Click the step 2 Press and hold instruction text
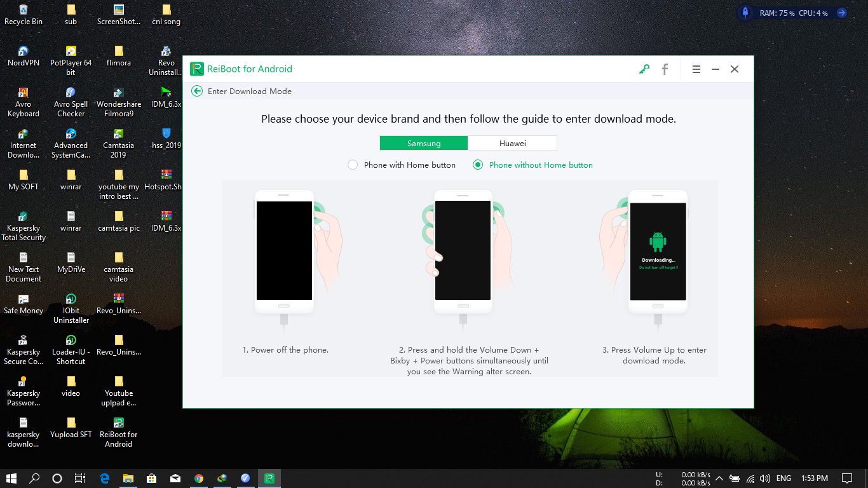 pos(469,360)
